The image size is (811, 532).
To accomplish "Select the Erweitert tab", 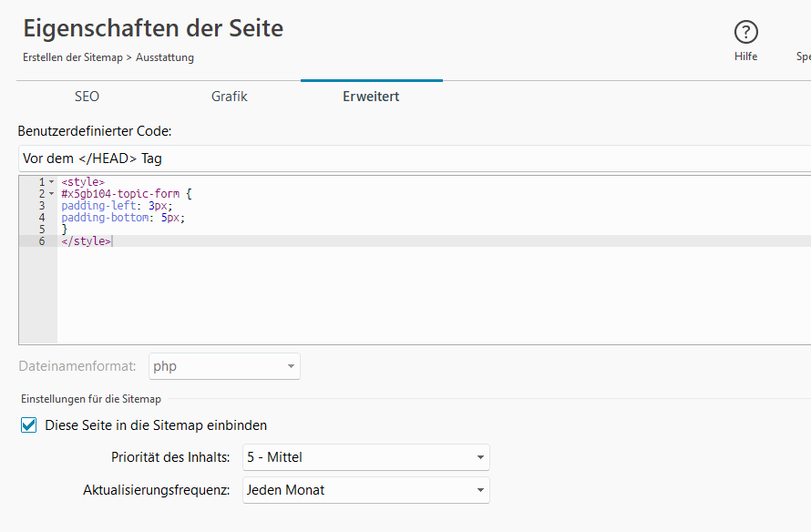I will click(372, 97).
